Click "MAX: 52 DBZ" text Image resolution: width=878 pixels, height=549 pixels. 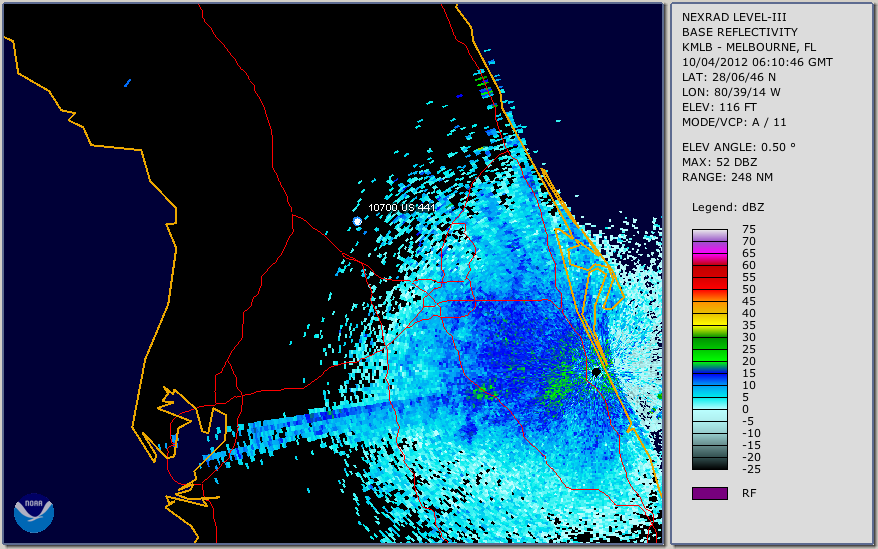[x=720, y=162]
